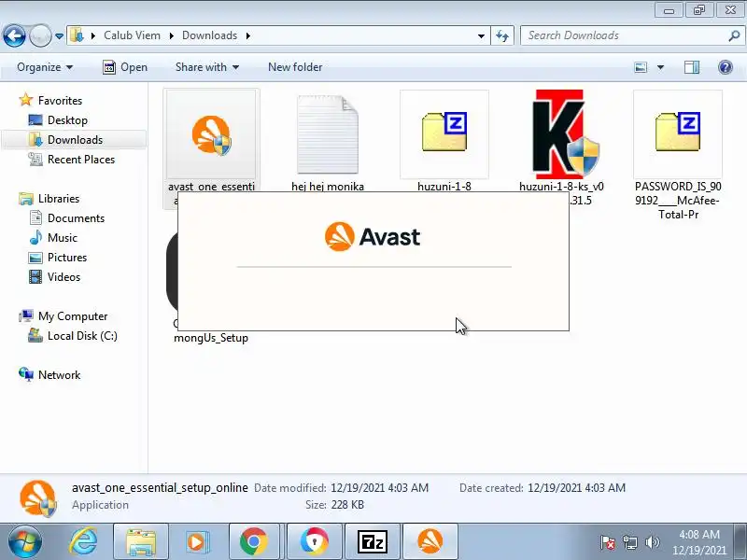Expand the arrow after Calub Viem breadcrumb
Viewport: 747px width, 560px height.
pos(171,35)
